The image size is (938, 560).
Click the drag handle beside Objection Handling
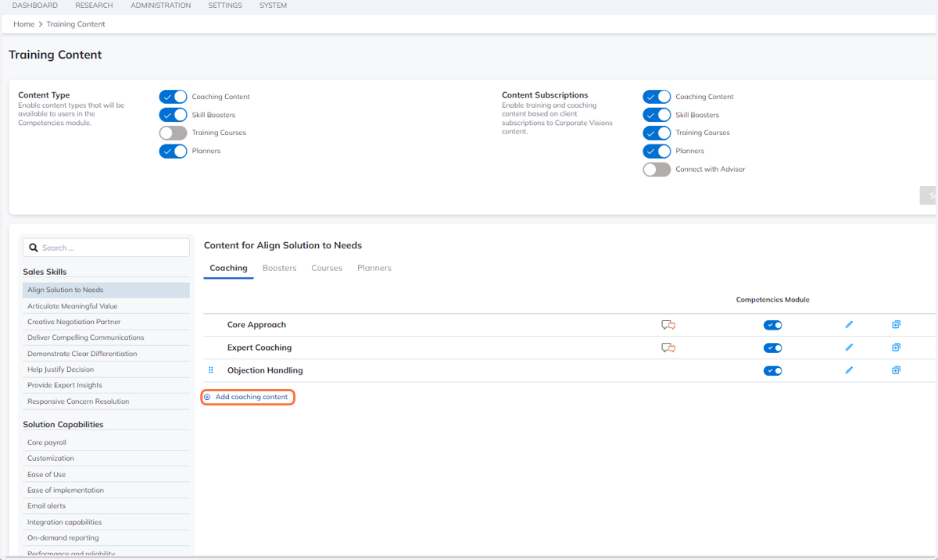(x=211, y=370)
